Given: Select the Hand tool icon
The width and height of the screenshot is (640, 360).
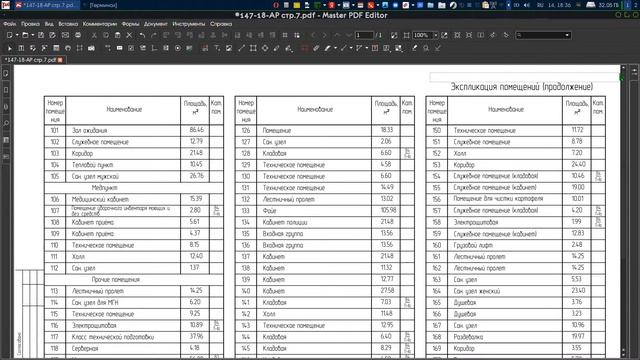Looking at the screenshot, I should tap(68, 48).
